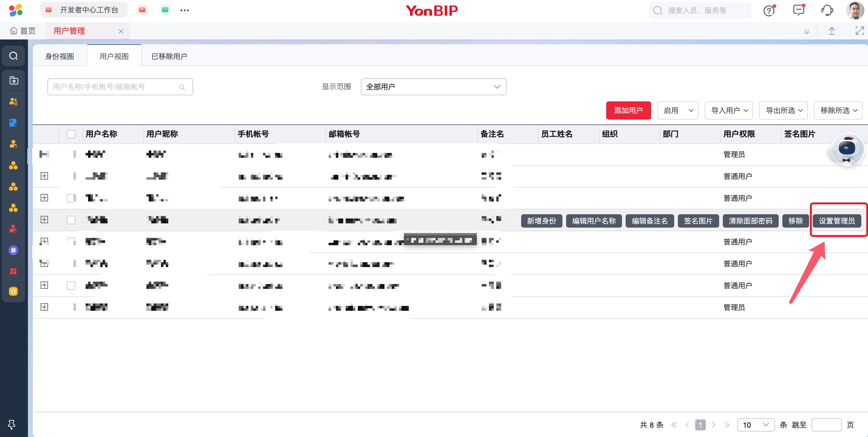Click the search icon in left sidebar
The image size is (868, 437).
[x=13, y=56]
